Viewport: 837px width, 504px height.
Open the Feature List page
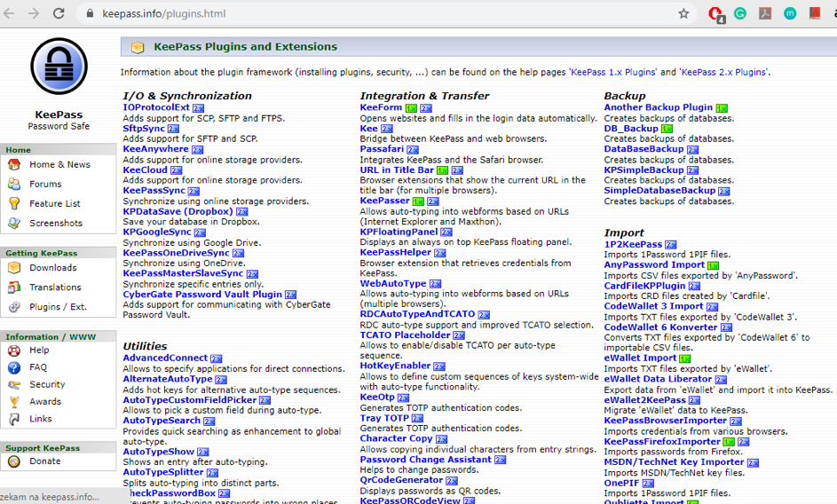click(54, 203)
